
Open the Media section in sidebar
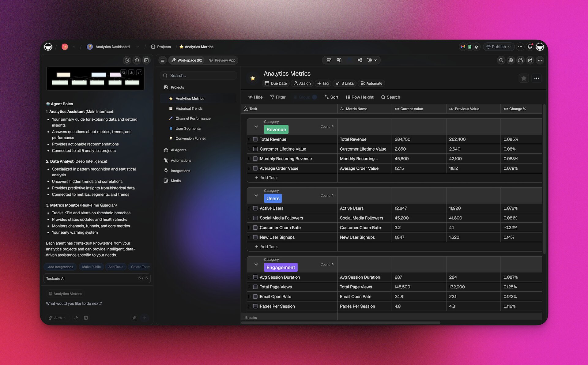point(176,181)
